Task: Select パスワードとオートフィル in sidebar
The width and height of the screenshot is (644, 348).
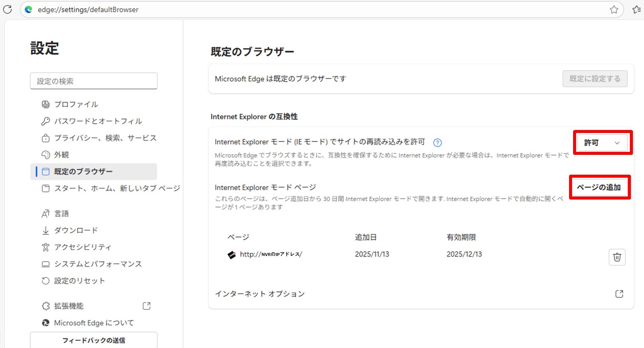Action: pos(98,121)
